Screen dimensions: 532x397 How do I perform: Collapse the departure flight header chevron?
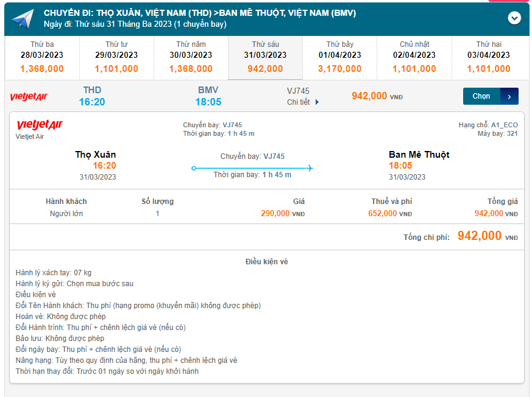tap(514, 18)
